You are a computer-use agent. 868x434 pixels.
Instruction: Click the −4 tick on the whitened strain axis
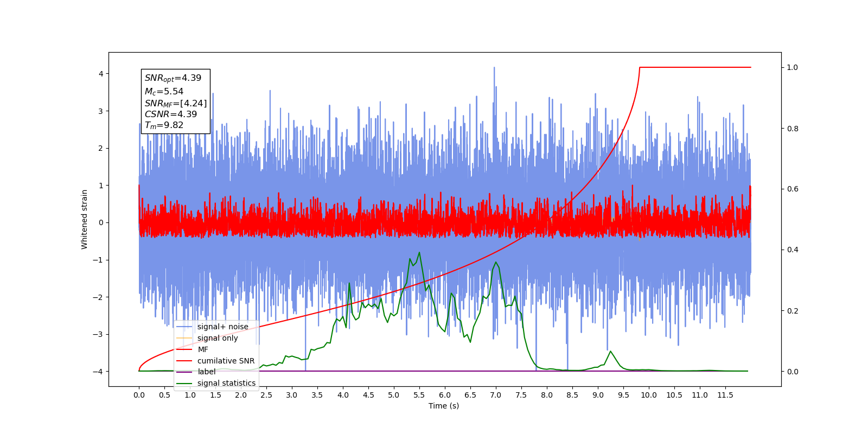[x=98, y=372]
